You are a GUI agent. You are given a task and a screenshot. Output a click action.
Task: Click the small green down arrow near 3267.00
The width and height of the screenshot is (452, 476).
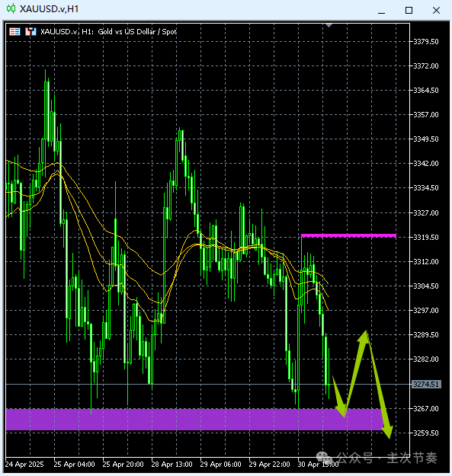(340, 396)
